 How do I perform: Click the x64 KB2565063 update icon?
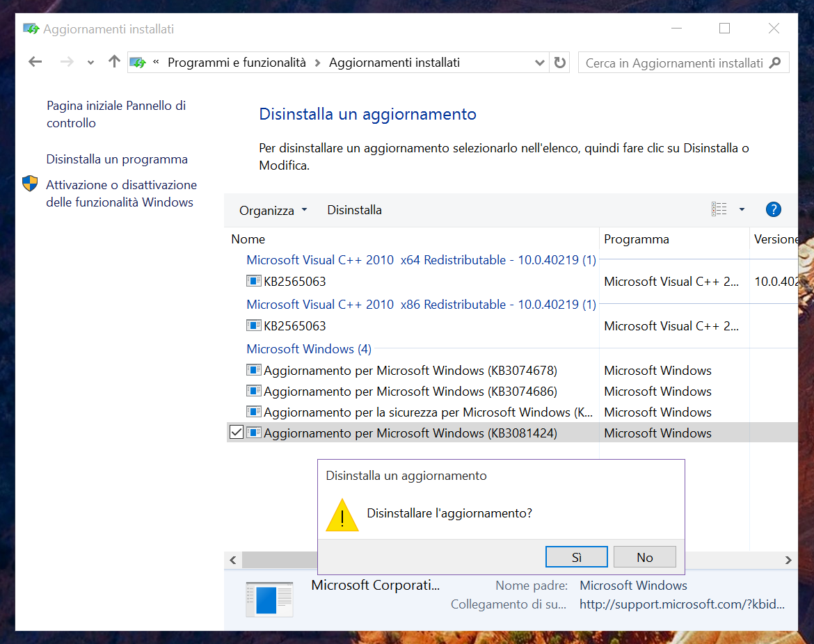pos(253,281)
